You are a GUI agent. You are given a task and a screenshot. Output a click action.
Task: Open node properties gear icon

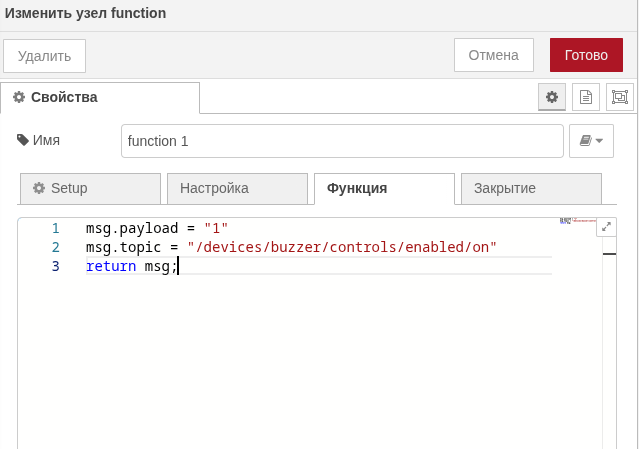pyautogui.click(x=551, y=97)
